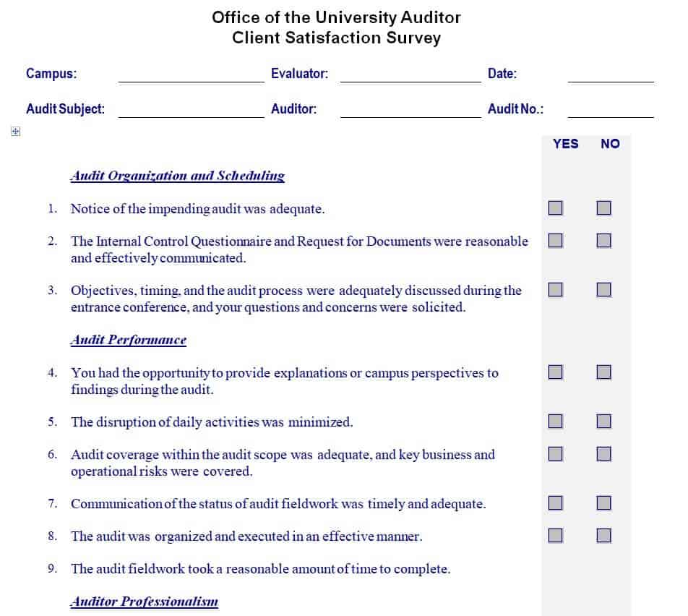This screenshot has height=616, width=688.
Task: Check NO for communication of fieldwork status
Action: (x=604, y=502)
